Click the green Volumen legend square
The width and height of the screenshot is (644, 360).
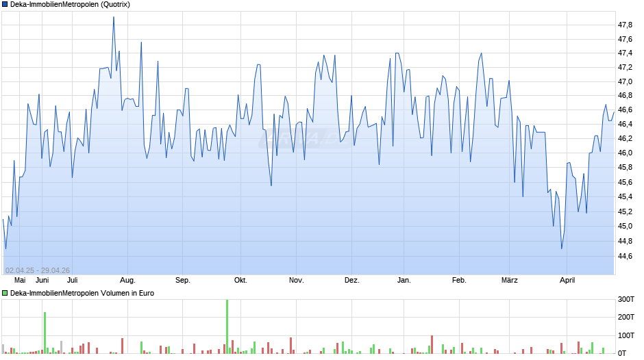[x=5, y=293]
